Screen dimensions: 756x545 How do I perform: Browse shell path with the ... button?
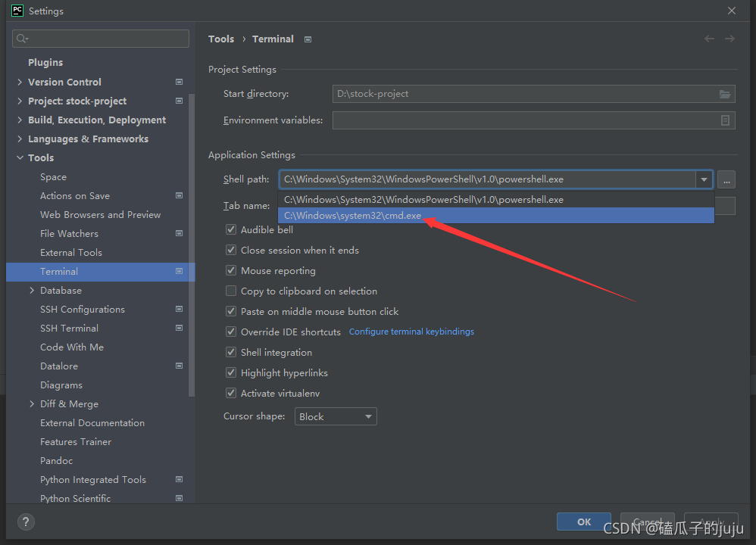click(x=726, y=179)
